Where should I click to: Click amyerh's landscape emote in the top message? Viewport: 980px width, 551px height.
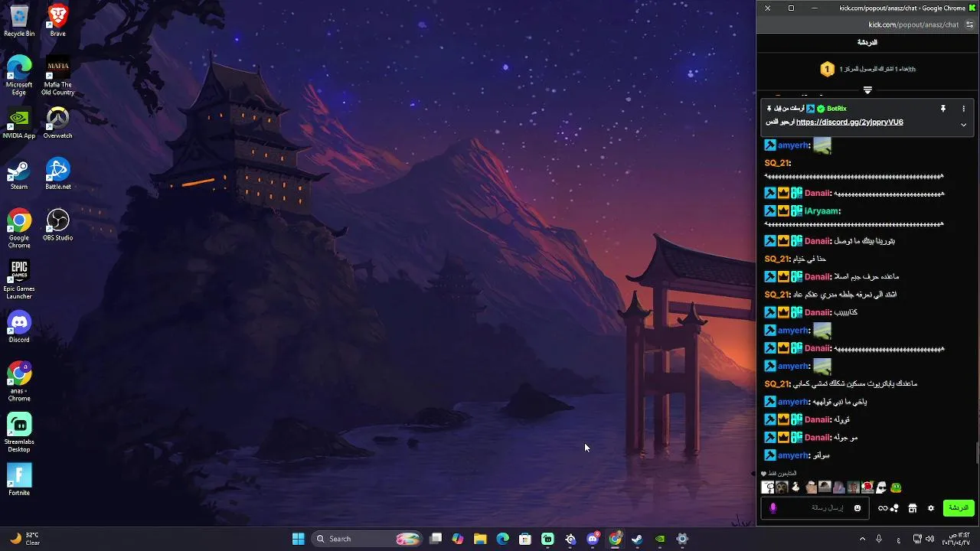click(x=822, y=145)
